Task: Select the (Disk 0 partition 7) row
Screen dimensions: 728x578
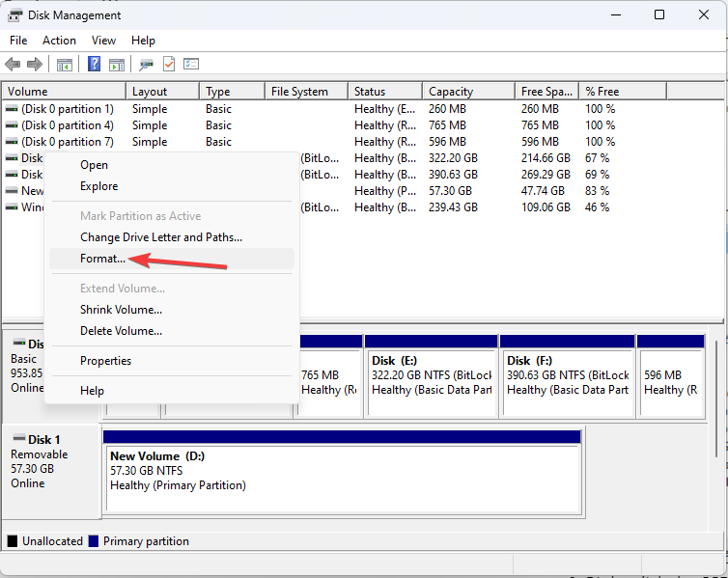Action: [334, 142]
